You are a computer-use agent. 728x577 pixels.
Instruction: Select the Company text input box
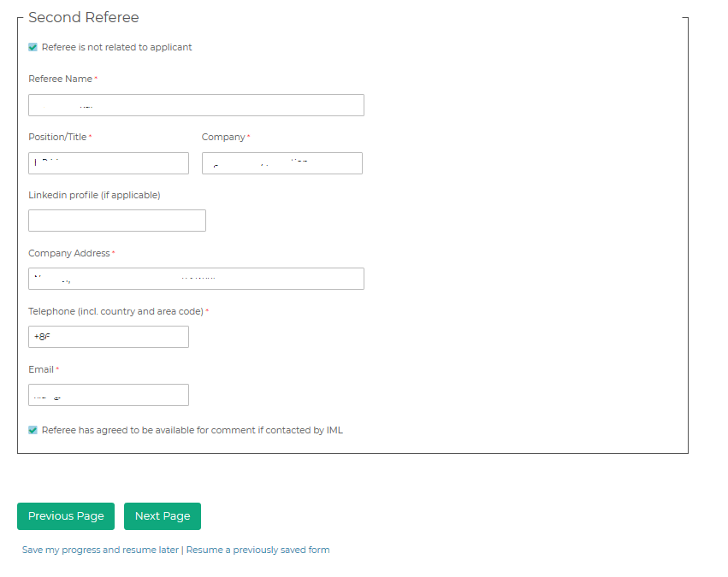(x=281, y=163)
